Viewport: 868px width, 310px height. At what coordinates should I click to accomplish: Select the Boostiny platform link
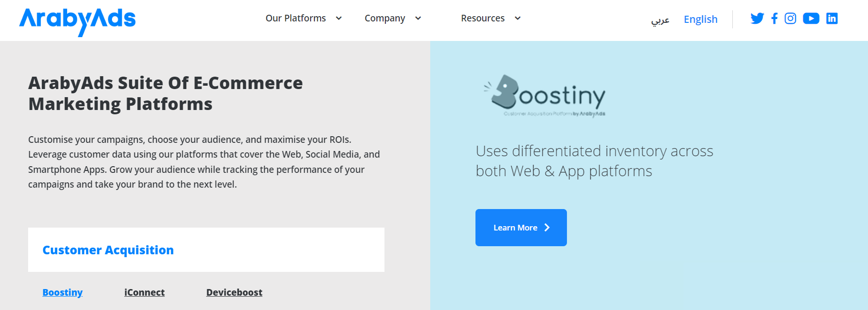point(62,292)
